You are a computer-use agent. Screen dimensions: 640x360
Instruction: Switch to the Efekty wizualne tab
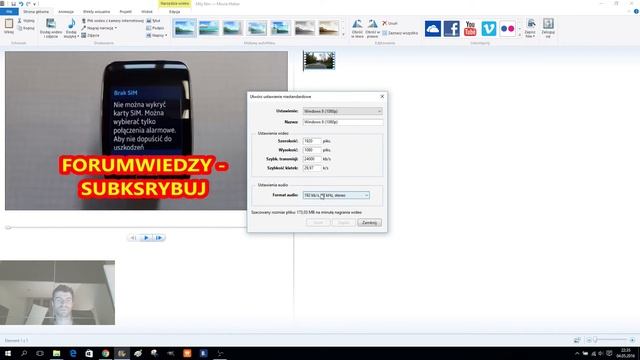[x=96, y=12]
